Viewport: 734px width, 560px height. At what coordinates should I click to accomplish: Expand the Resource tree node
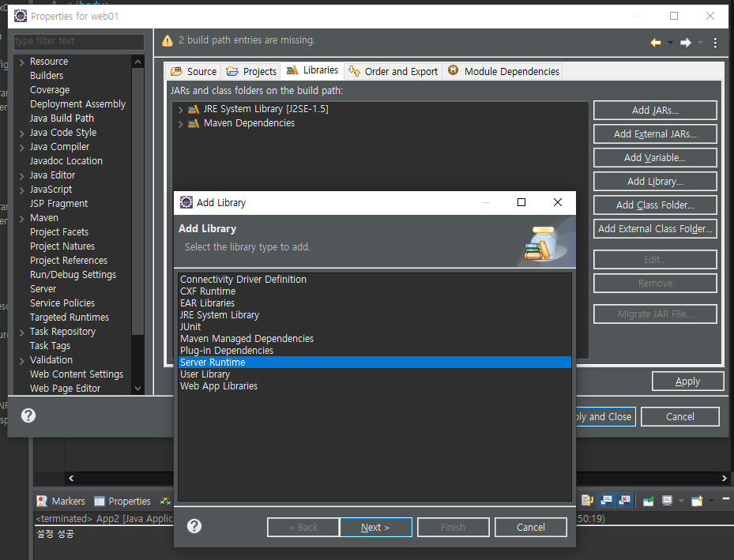22,62
